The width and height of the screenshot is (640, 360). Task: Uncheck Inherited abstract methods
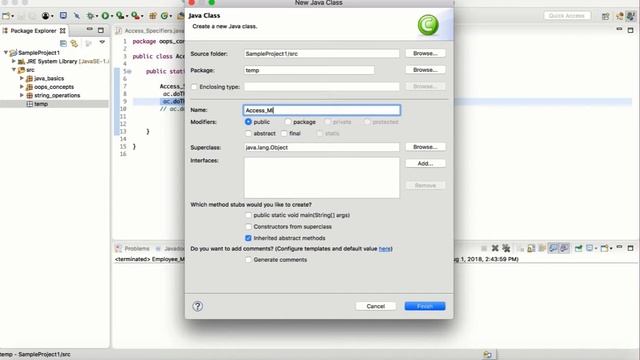tap(248, 238)
